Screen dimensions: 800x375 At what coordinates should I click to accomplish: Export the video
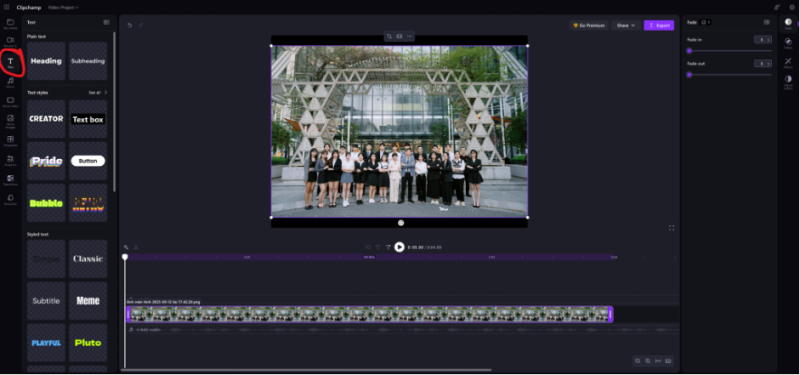(x=659, y=25)
